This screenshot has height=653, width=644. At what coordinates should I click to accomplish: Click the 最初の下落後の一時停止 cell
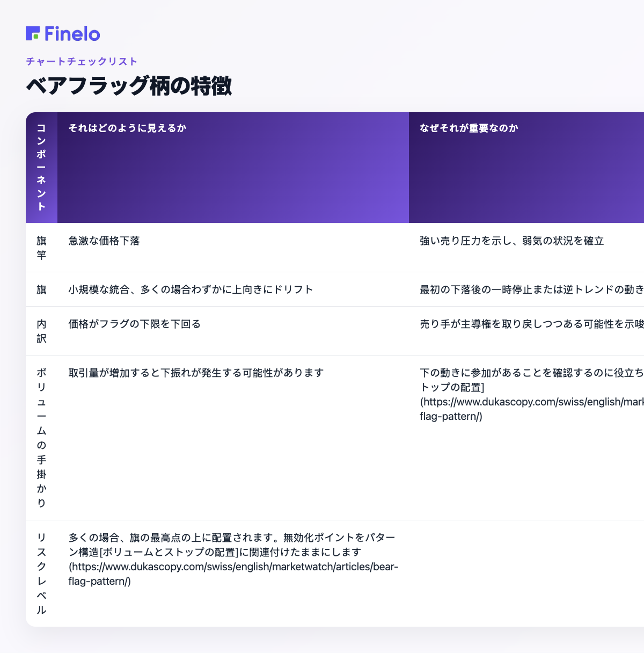click(526, 289)
